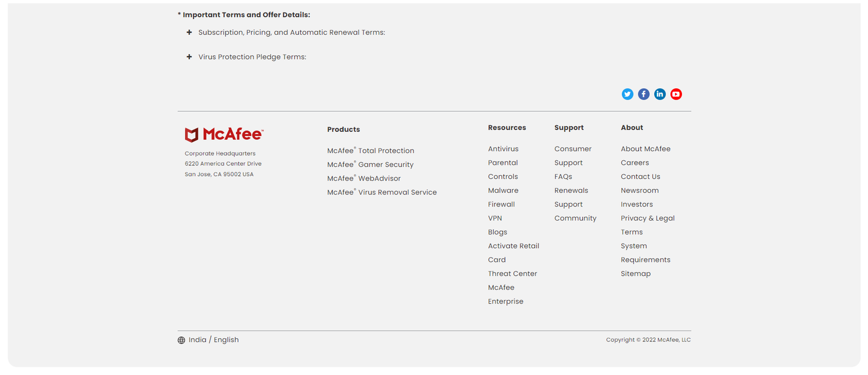Open the Antivirus resource link
This screenshot has height=375, width=868.
[x=503, y=149]
